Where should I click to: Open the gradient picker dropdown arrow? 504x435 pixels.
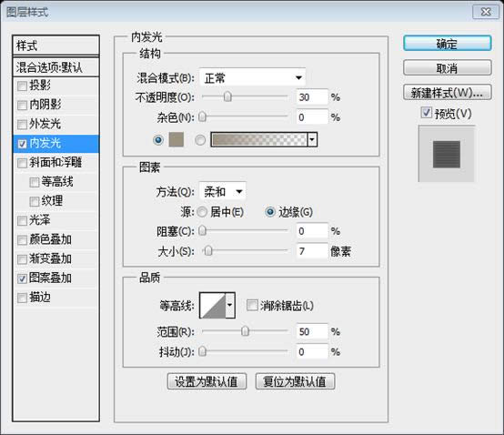point(312,140)
